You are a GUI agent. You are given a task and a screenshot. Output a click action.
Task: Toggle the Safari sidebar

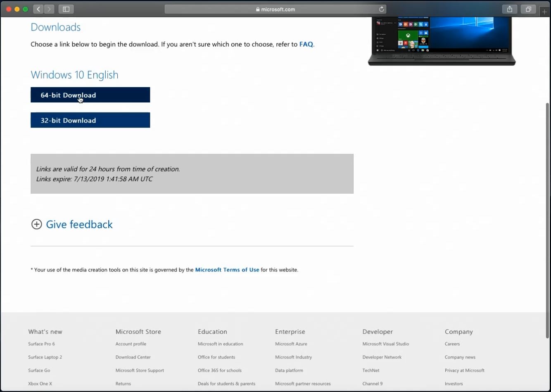click(x=66, y=9)
